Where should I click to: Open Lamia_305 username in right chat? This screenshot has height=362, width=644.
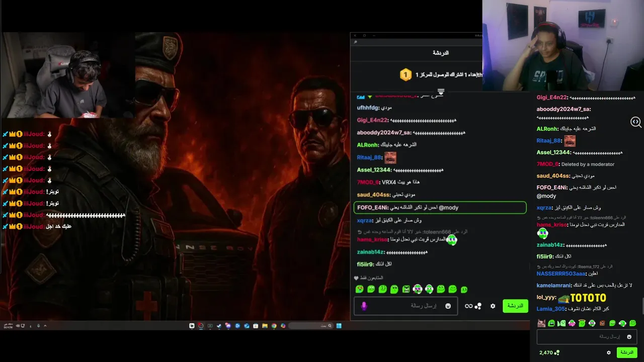click(551, 309)
